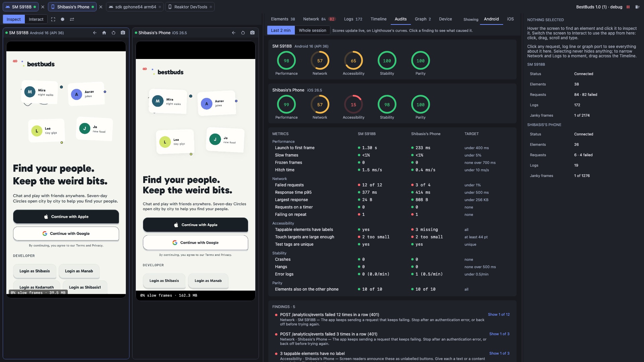Viewport: 644px width, 362px height.
Task: Capture a screenshot of Shibasis's Phone
Action: coord(252,33)
